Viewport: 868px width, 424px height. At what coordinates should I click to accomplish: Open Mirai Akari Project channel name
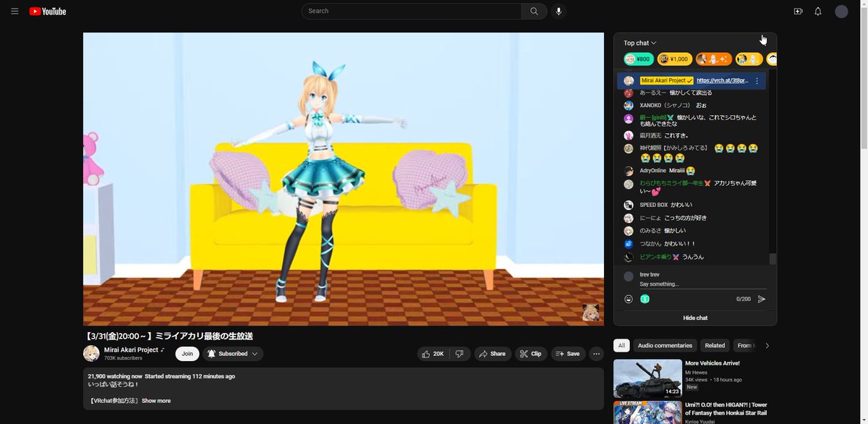tap(131, 350)
